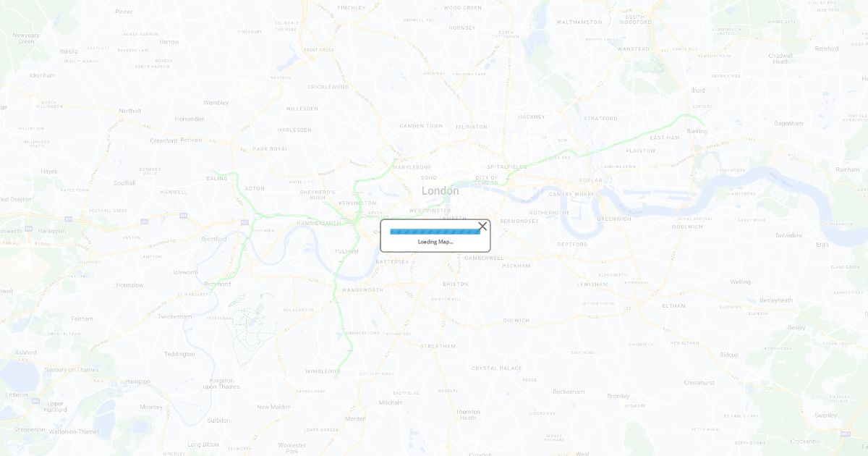Image resolution: width=868 pixels, height=456 pixels.
Task: Click the large London city label
Action: click(x=440, y=191)
